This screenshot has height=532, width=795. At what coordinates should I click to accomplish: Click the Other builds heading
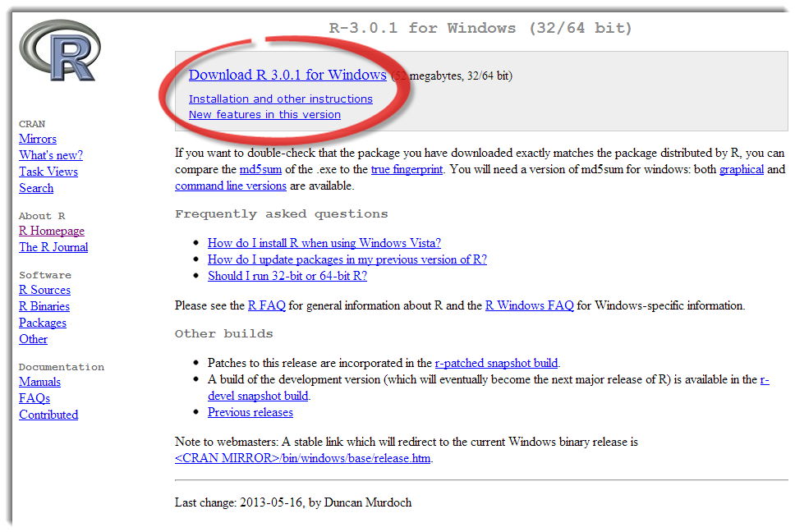pyautogui.click(x=223, y=333)
